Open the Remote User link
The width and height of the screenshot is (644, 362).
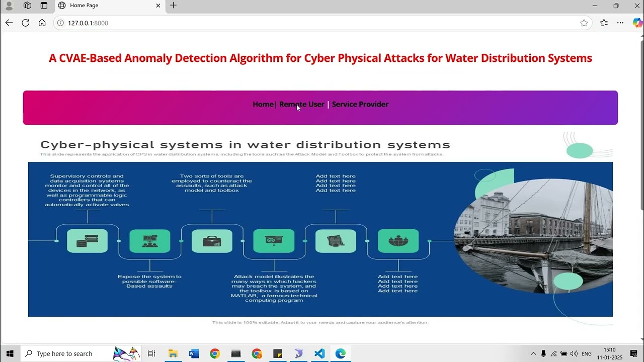(302, 104)
